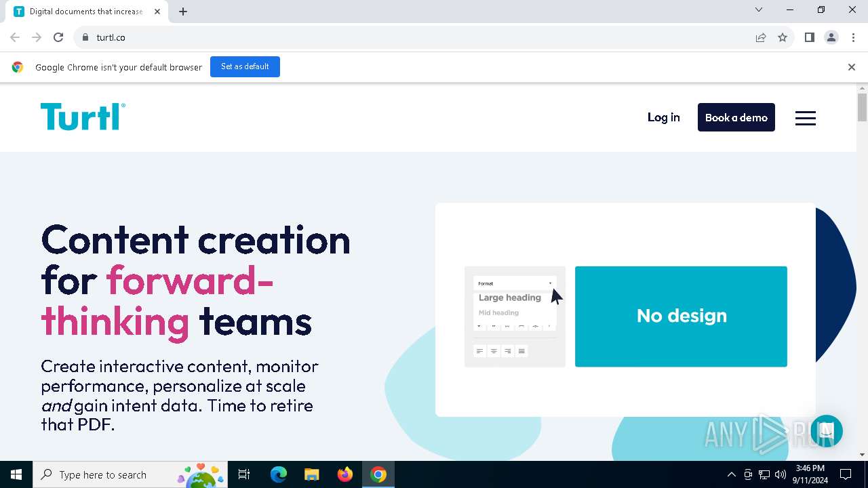Viewport: 868px width, 488px height.
Task: Open a new browser tab
Action: tap(183, 12)
